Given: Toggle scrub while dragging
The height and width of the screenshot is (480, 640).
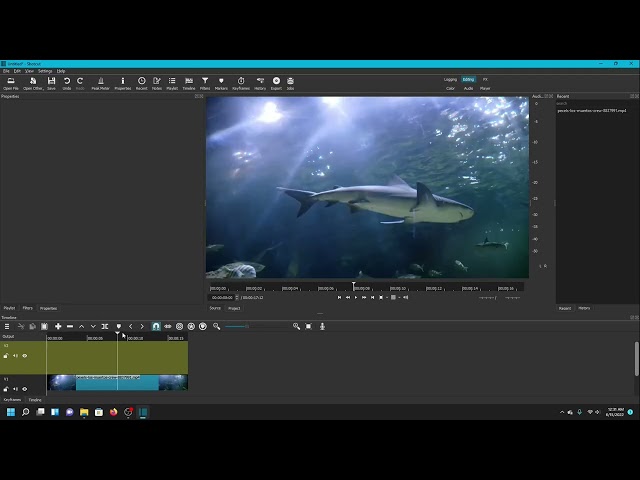Looking at the screenshot, I should coord(168,326).
